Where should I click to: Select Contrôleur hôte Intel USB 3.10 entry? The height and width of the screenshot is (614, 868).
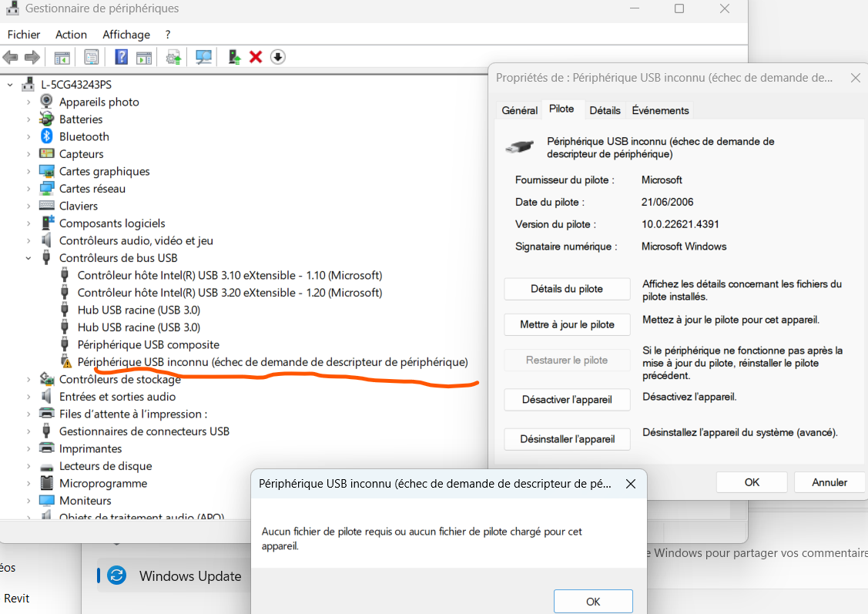click(x=230, y=275)
